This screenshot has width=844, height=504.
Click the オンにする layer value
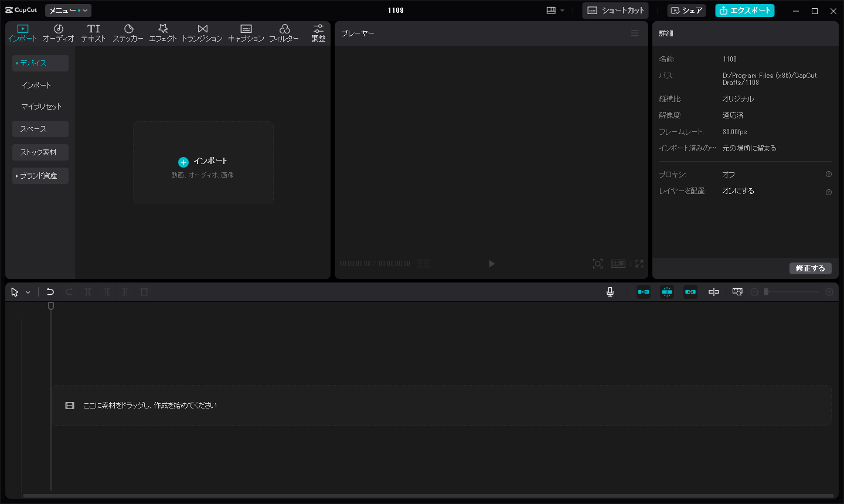coord(738,191)
